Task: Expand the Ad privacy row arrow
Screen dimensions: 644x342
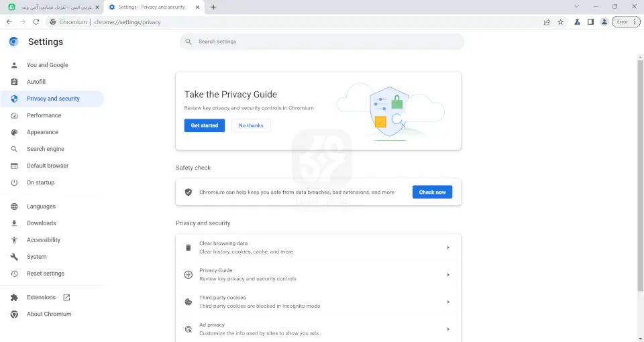Action: coord(448,329)
